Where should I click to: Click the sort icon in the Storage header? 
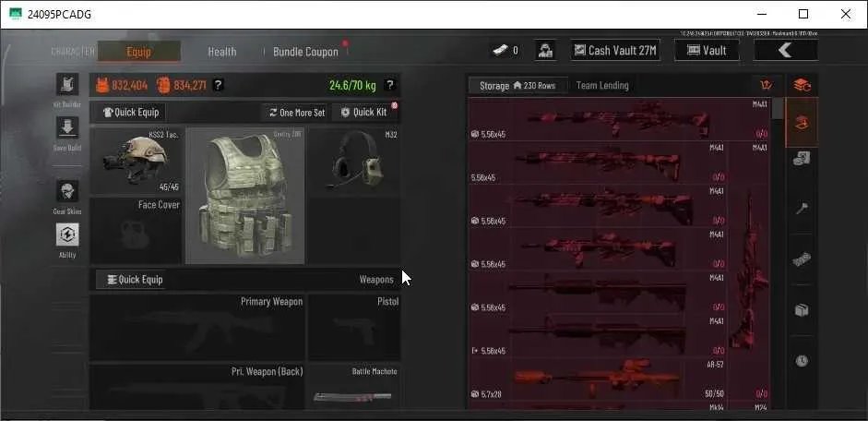click(x=767, y=85)
